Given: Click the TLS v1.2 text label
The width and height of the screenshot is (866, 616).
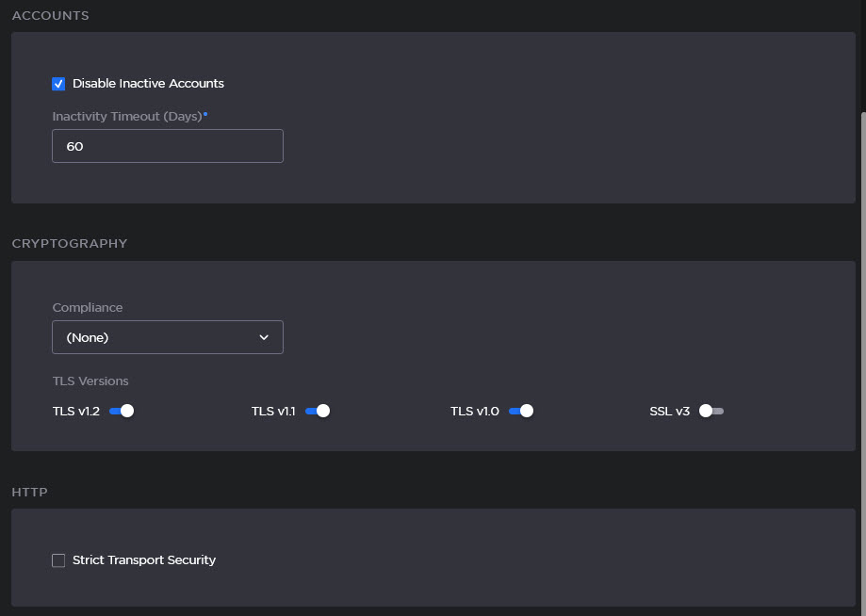Looking at the screenshot, I should click(76, 411).
